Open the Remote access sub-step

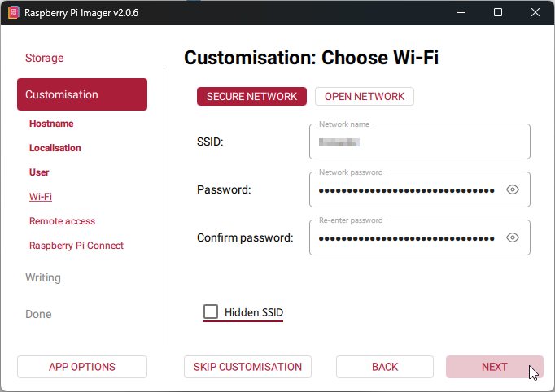coord(62,221)
